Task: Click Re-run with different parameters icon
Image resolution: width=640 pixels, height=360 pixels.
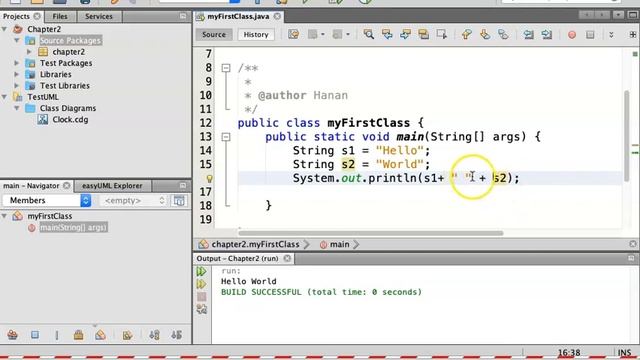Action: 201,284
